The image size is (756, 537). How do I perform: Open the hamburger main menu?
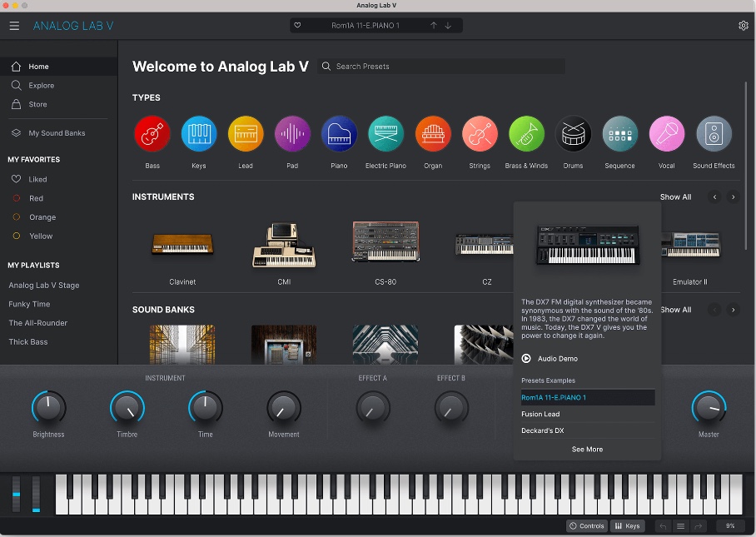tap(14, 26)
